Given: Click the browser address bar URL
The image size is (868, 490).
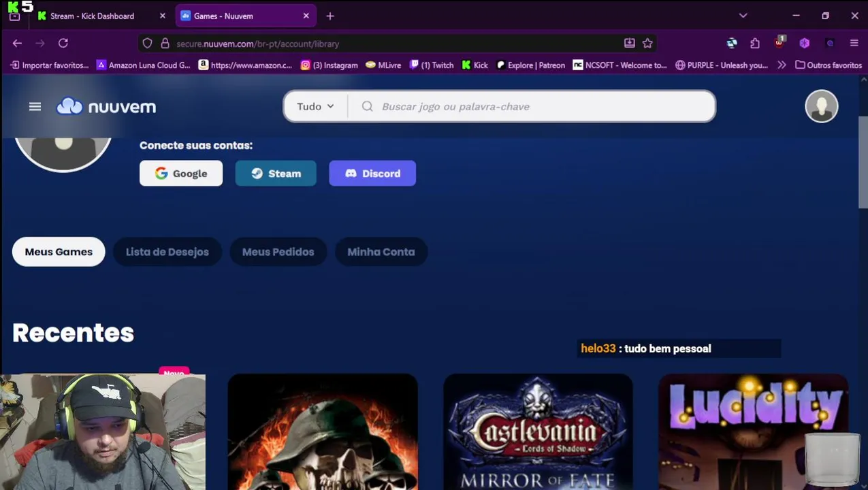Looking at the screenshot, I should pyautogui.click(x=257, y=44).
